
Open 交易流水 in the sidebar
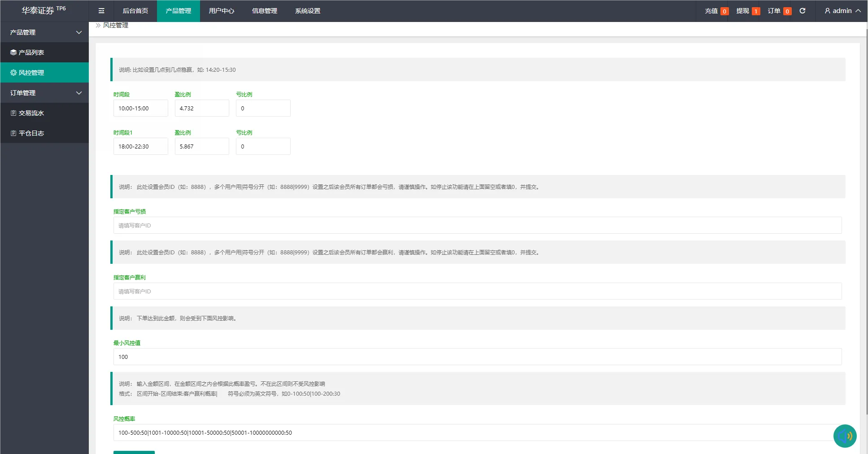(44, 113)
